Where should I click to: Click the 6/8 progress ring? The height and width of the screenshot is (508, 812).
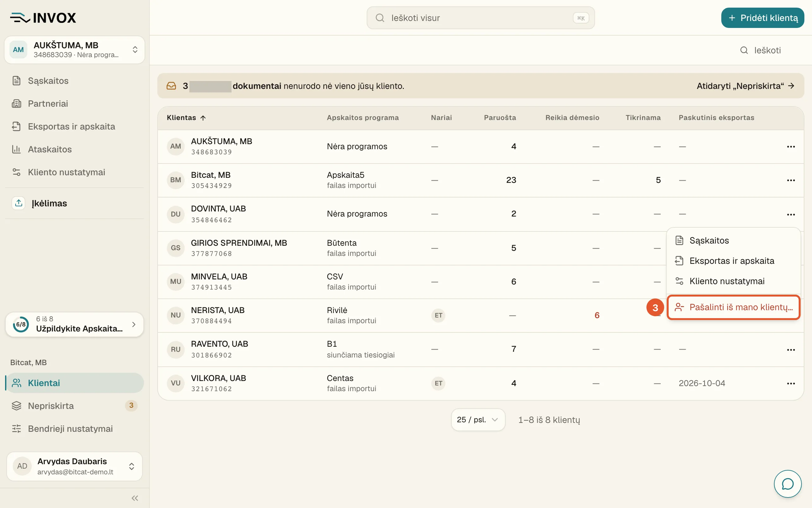click(21, 324)
